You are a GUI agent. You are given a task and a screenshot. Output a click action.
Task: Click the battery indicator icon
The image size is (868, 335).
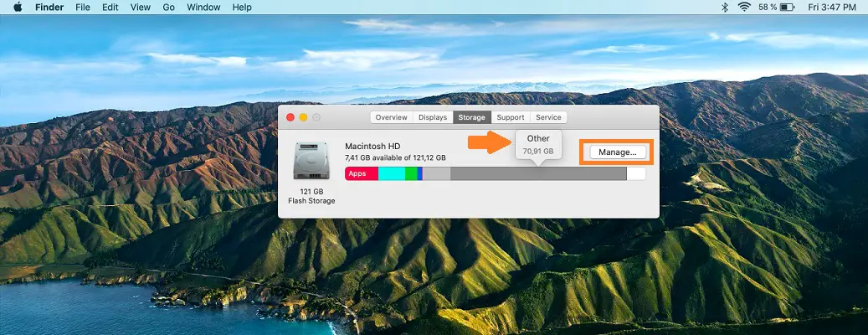coord(788,8)
